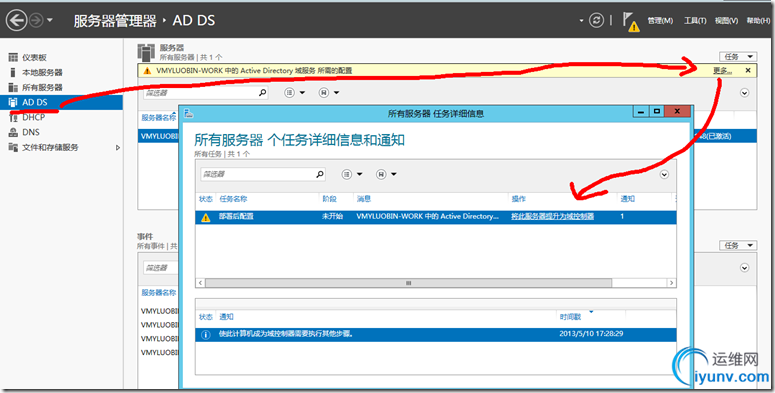This screenshot has height=393, width=775.
Task: Click the DNS role icon
Action: point(13,132)
